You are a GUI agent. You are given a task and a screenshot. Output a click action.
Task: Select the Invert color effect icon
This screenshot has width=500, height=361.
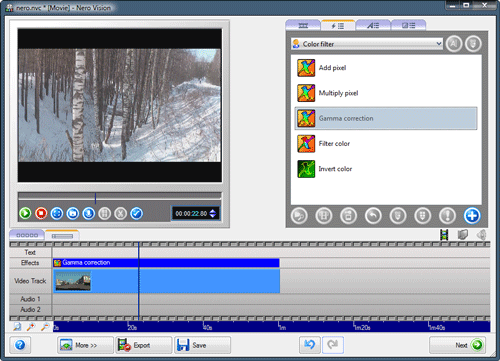[x=306, y=169]
